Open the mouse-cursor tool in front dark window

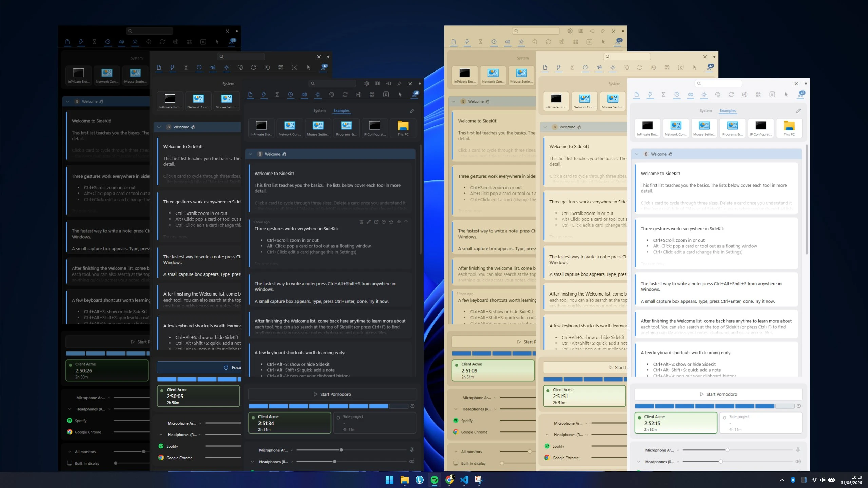click(x=400, y=95)
